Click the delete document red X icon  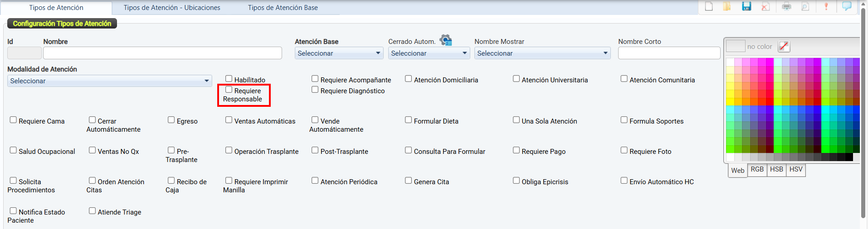pyautogui.click(x=766, y=6)
